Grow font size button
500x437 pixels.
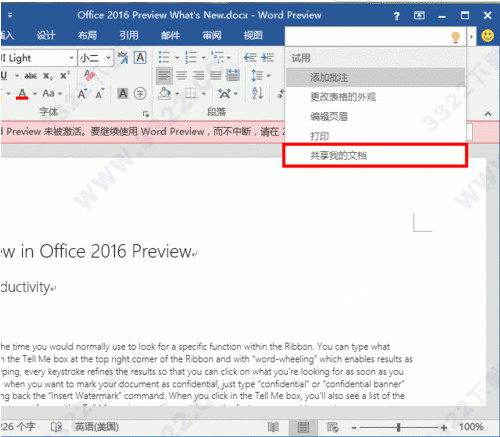[x=82, y=94]
